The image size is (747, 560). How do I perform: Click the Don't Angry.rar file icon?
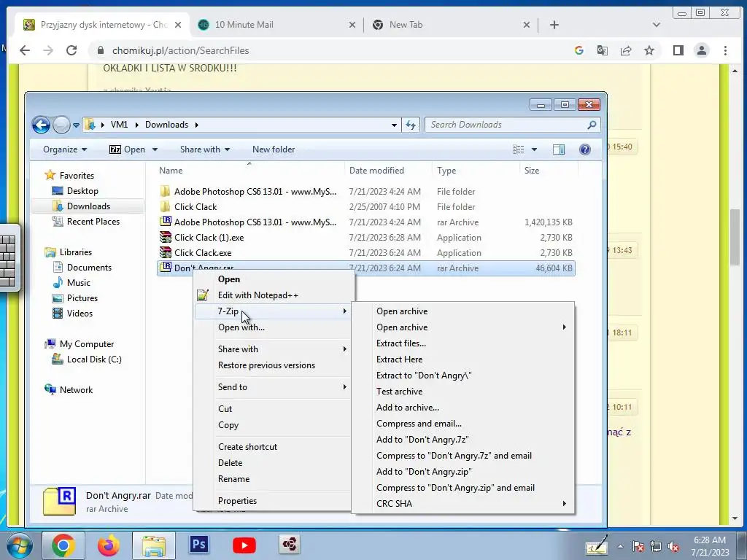click(166, 268)
